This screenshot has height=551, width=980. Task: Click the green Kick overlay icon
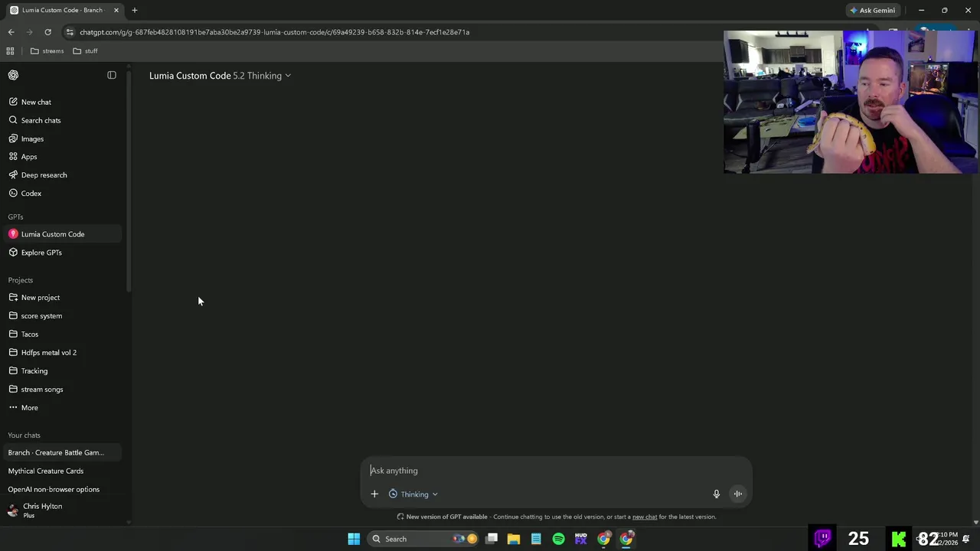pyautogui.click(x=899, y=539)
